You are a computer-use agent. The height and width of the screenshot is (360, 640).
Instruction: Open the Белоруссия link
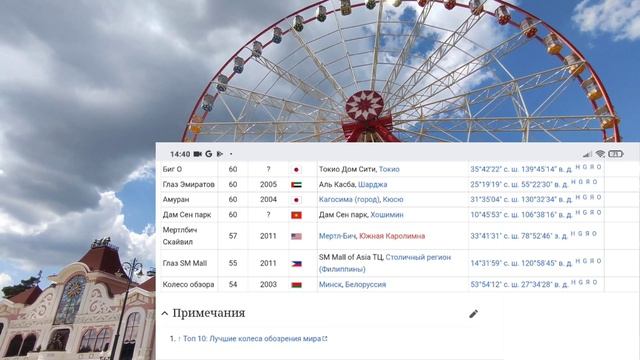coord(365,284)
